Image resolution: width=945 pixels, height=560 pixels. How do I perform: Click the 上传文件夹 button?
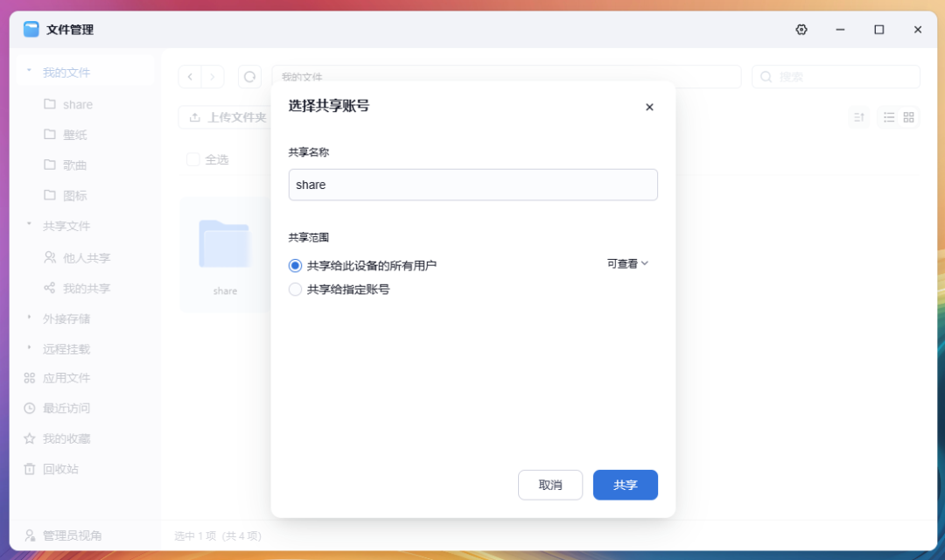tap(227, 117)
